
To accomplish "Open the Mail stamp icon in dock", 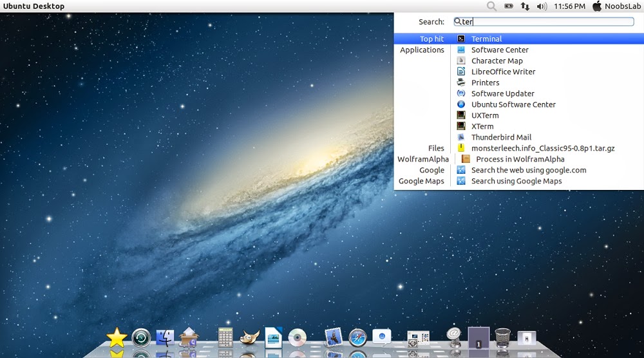I will pyautogui.click(x=333, y=337).
